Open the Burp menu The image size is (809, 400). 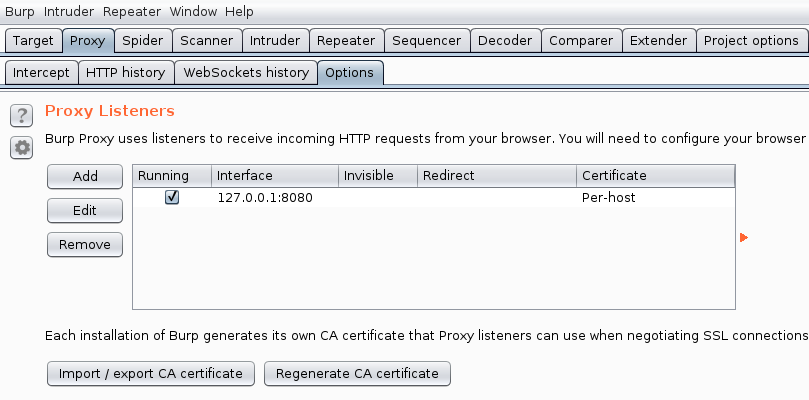(x=20, y=11)
